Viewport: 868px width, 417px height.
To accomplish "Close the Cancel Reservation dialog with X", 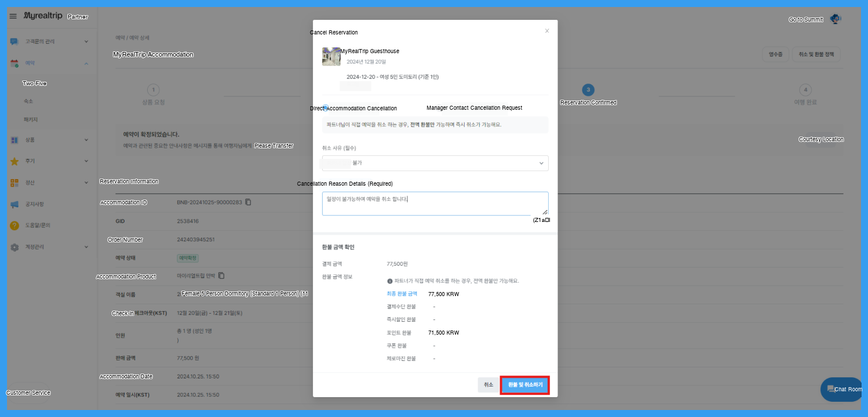I will point(547,31).
